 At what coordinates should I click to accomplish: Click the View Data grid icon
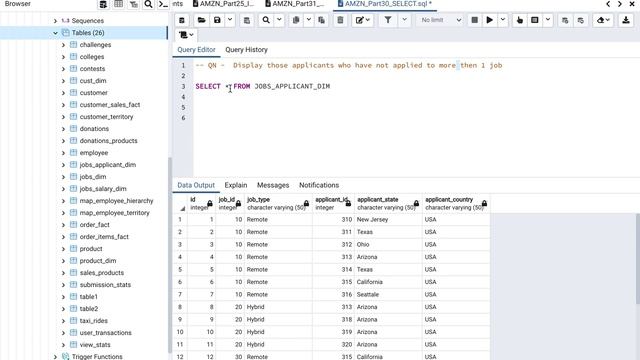pos(118,4)
